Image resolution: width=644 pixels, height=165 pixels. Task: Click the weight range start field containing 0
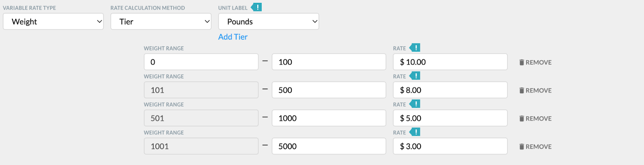point(201,62)
